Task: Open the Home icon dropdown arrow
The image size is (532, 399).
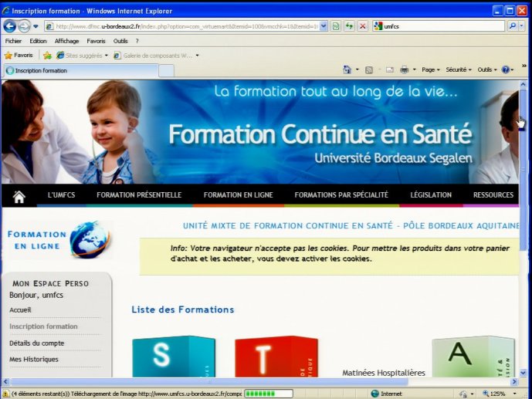Action: point(357,69)
